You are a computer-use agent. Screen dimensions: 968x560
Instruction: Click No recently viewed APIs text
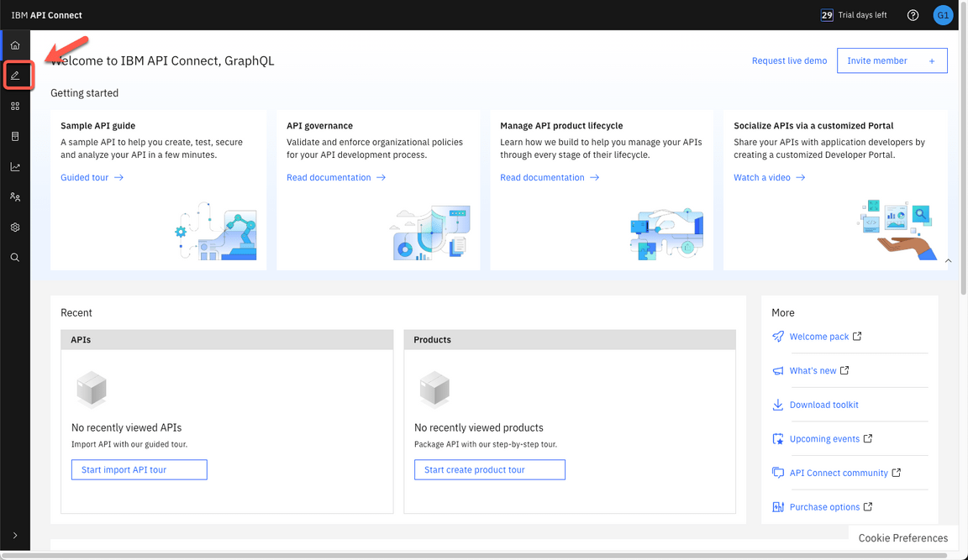pos(127,427)
